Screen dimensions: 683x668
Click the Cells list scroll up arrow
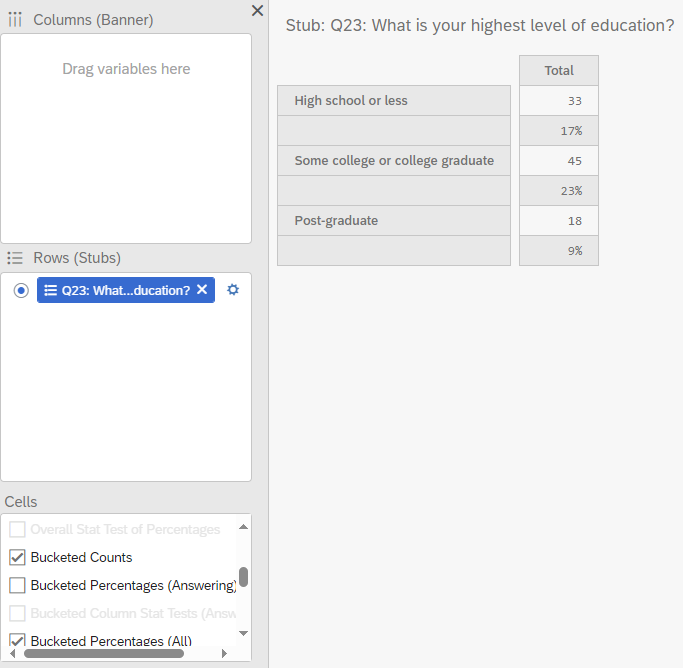[x=243, y=527]
